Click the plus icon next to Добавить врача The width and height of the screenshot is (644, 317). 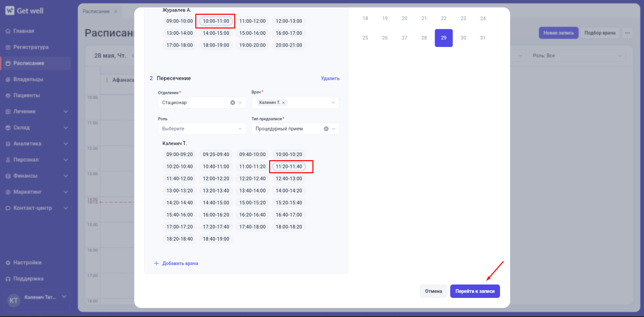(x=156, y=263)
